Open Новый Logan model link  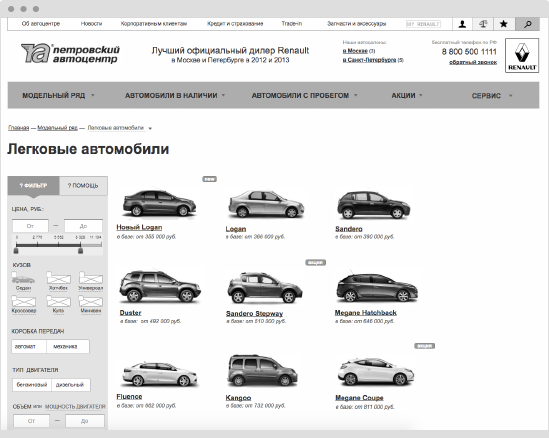point(139,227)
